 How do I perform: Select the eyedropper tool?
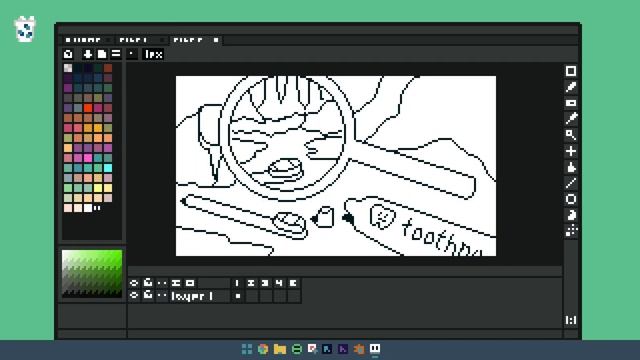[x=571, y=119]
